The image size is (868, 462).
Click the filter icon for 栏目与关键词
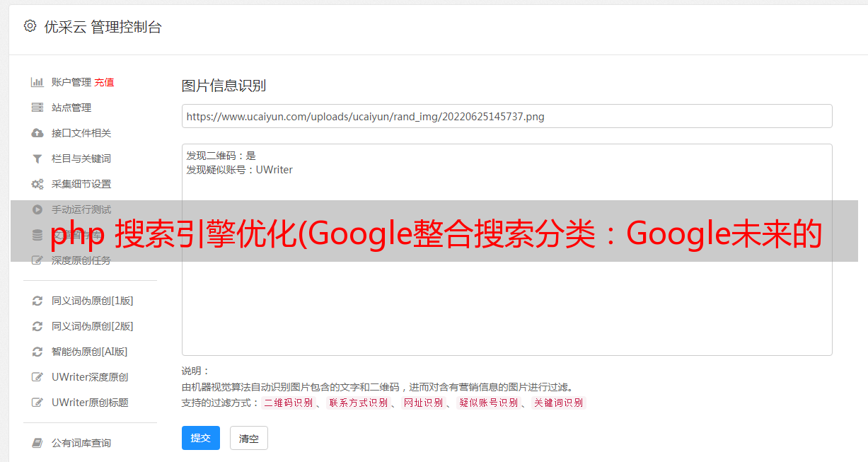pyautogui.click(x=37, y=158)
